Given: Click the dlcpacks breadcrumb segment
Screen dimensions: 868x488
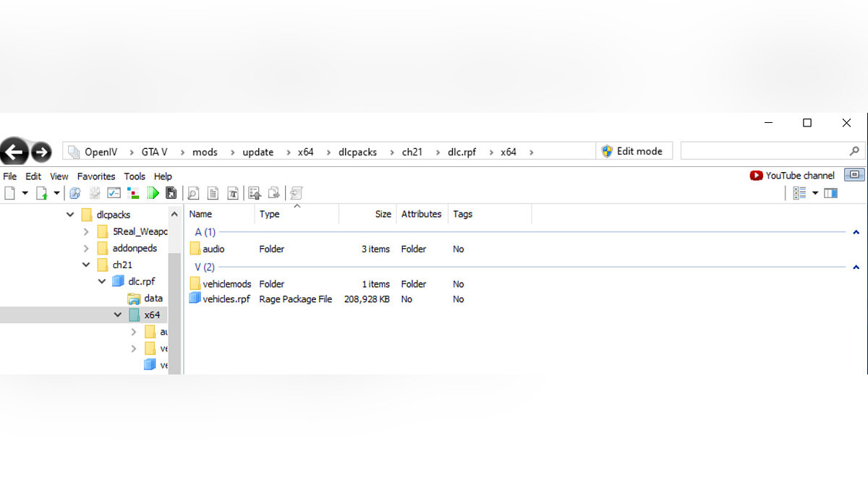Looking at the screenshot, I should click(358, 152).
